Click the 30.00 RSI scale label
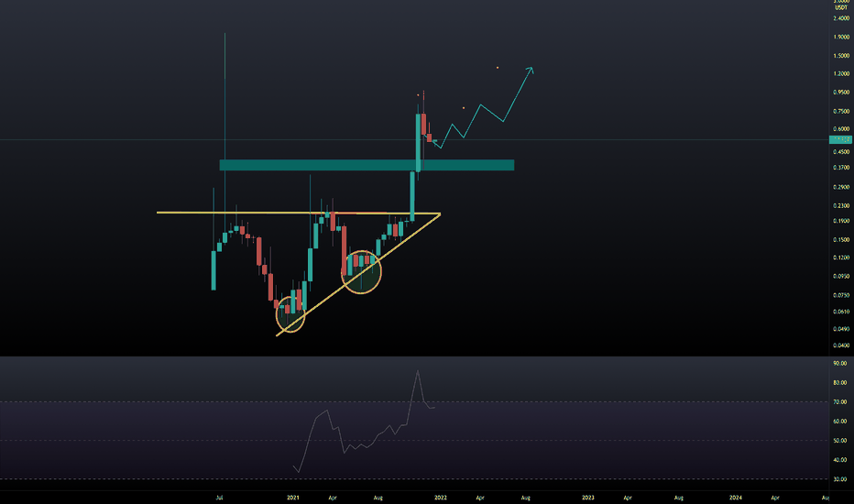This screenshot has height=504, width=854. click(840, 479)
